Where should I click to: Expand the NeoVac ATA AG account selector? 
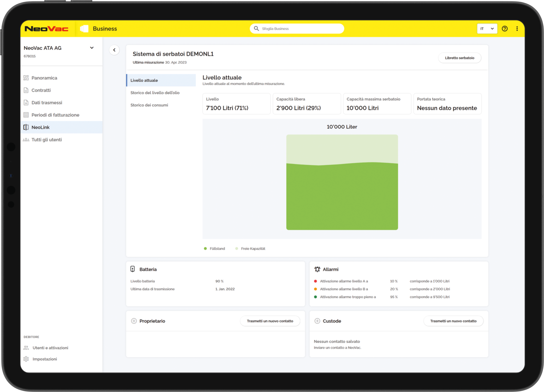(92, 48)
